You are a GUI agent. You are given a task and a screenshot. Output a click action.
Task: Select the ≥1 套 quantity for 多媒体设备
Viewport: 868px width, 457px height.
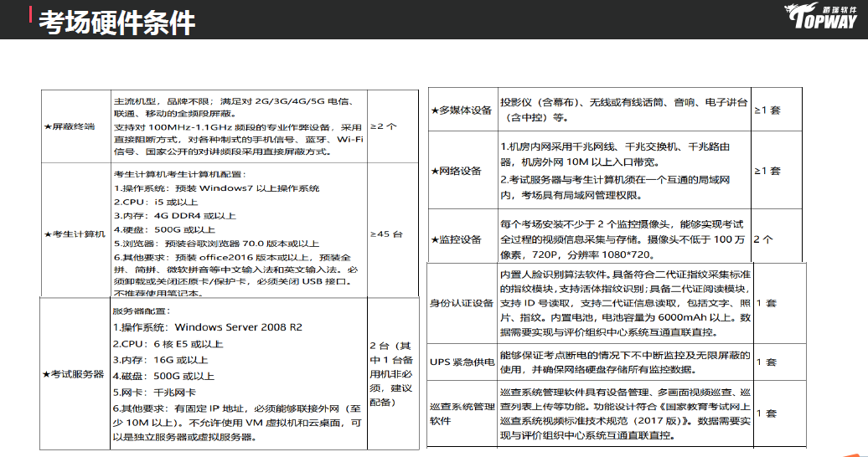click(x=767, y=110)
